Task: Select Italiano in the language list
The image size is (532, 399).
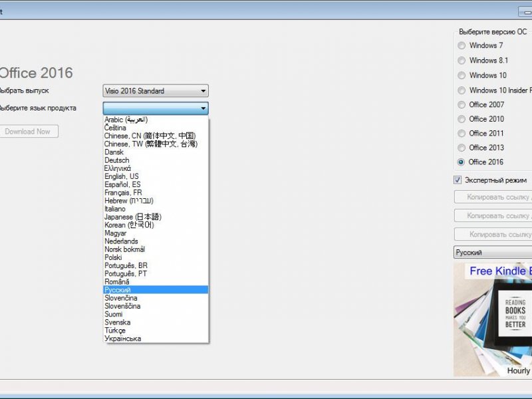Action: click(x=156, y=209)
